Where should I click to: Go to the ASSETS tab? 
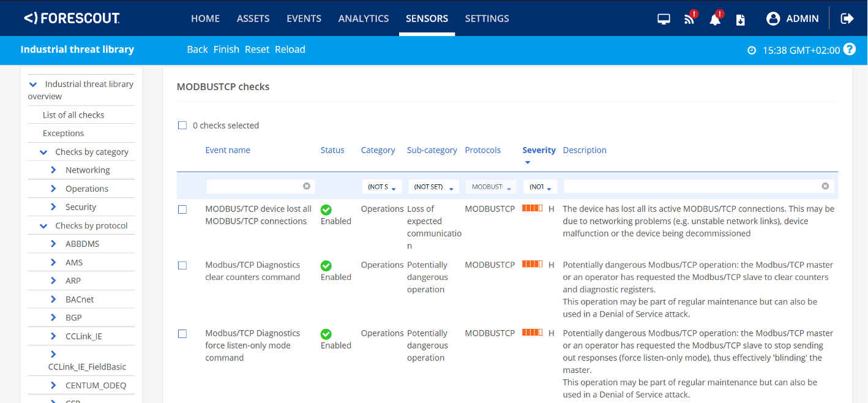tap(253, 18)
